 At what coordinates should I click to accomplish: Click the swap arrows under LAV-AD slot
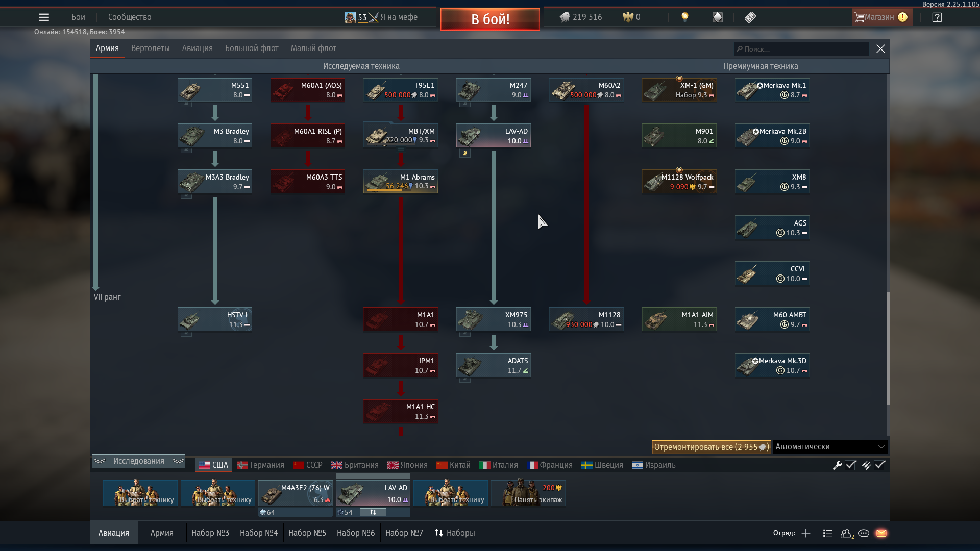tap(373, 512)
